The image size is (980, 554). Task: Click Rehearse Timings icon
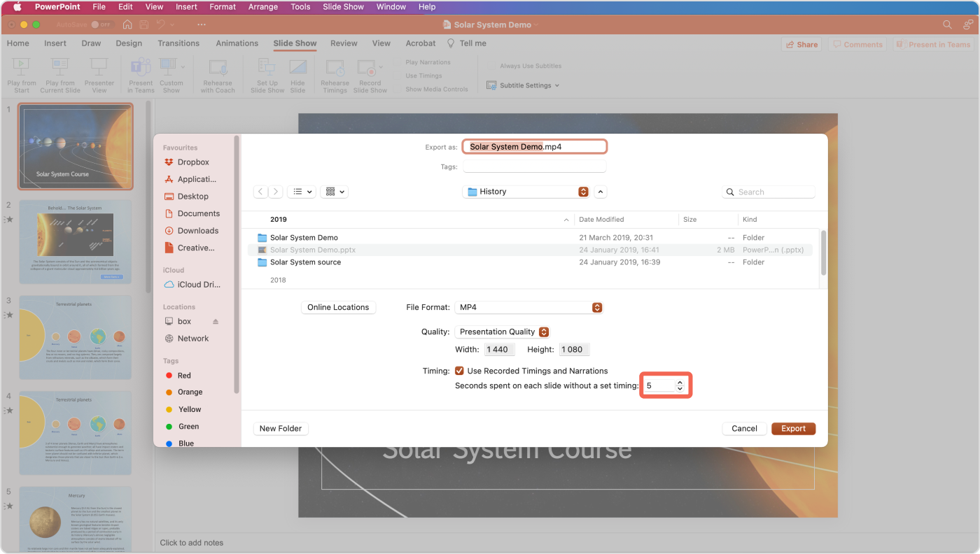tap(335, 68)
